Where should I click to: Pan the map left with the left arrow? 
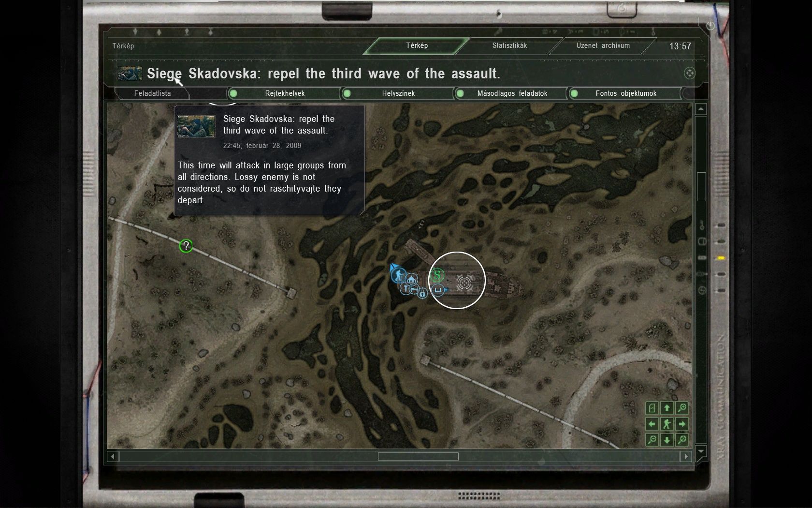[652, 424]
